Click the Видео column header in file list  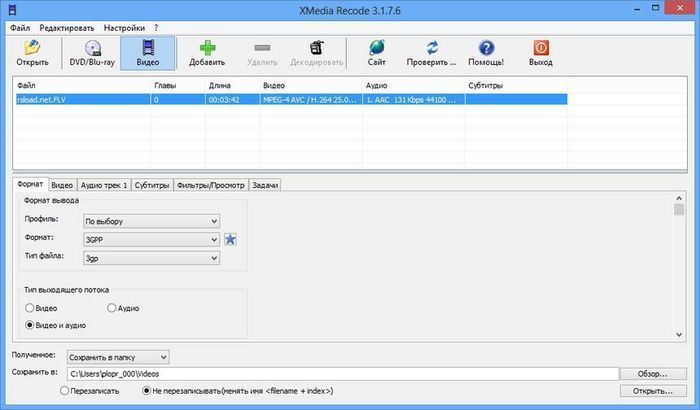pyautogui.click(x=312, y=85)
